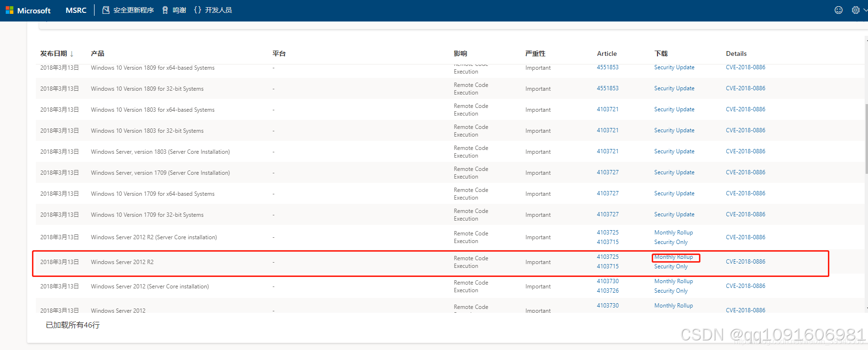Download Security Update for Server version 1803
868x350 pixels.
pyautogui.click(x=674, y=151)
